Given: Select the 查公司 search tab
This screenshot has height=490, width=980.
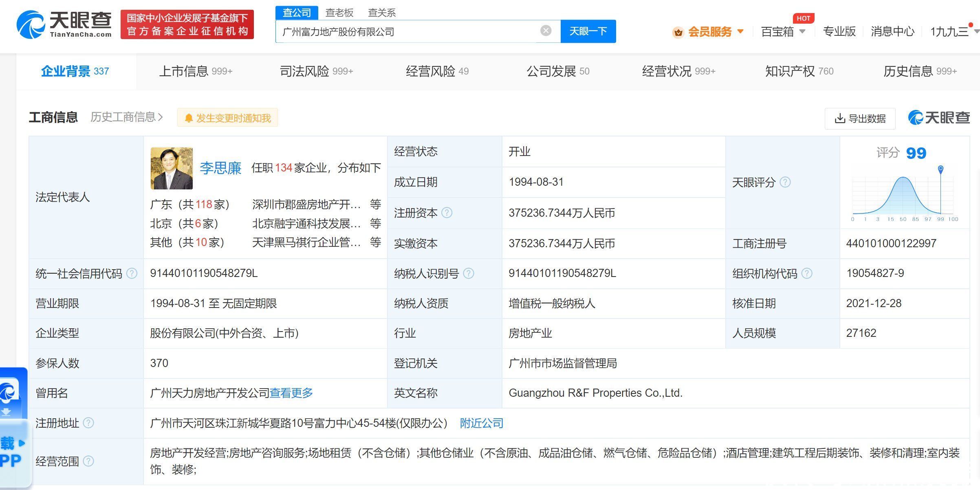Looking at the screenshot, I should pyautogui.click(x=297, y=13).
